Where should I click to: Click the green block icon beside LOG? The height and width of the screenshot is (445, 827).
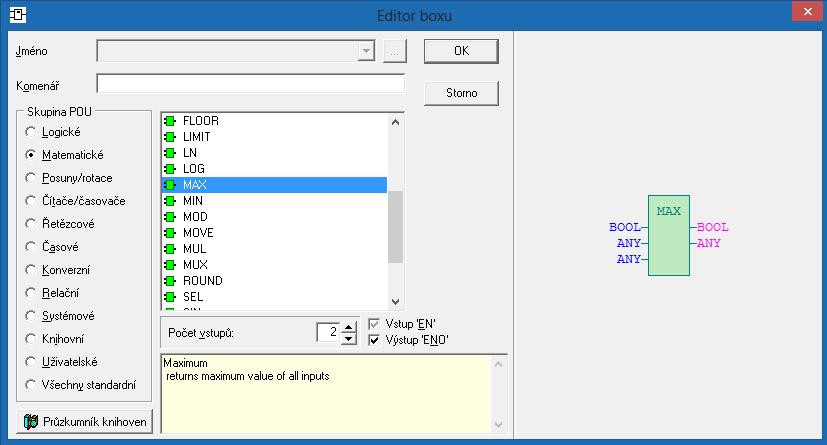click(x=170, y=169)
